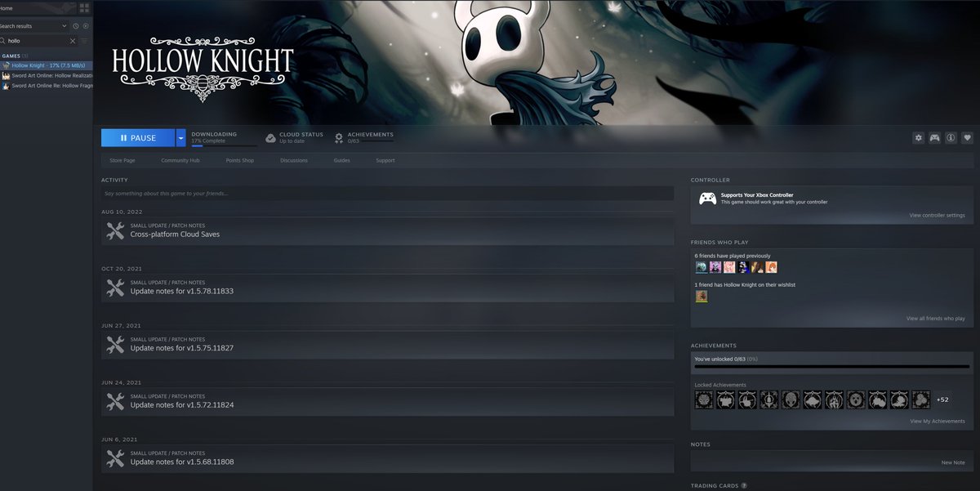Open the first friend avatar who played

click(701, 267)
